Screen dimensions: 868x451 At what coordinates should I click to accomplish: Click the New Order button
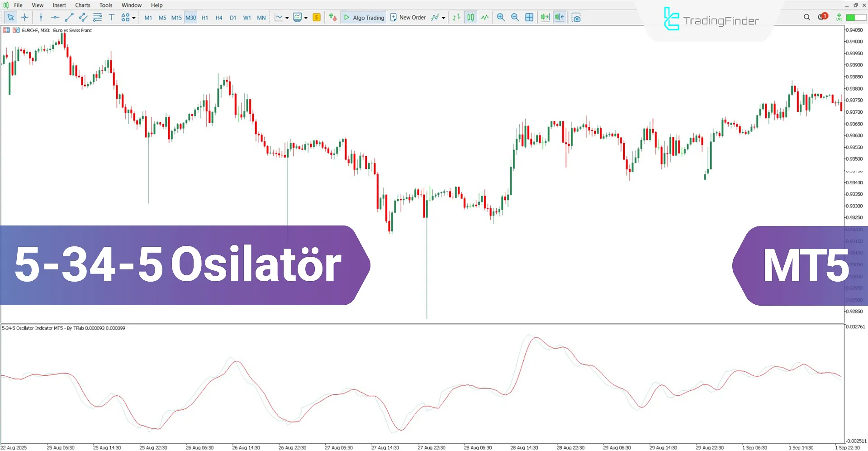pos(408,17)
